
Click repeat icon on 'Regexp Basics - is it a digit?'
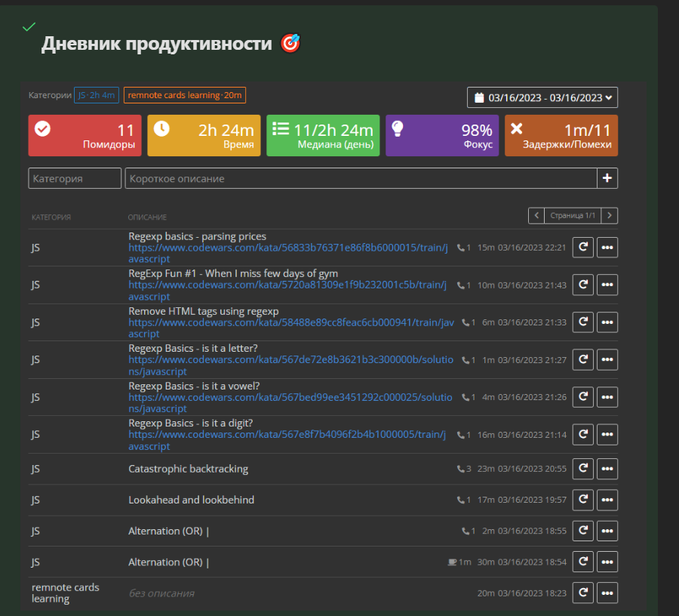point(582,435)
